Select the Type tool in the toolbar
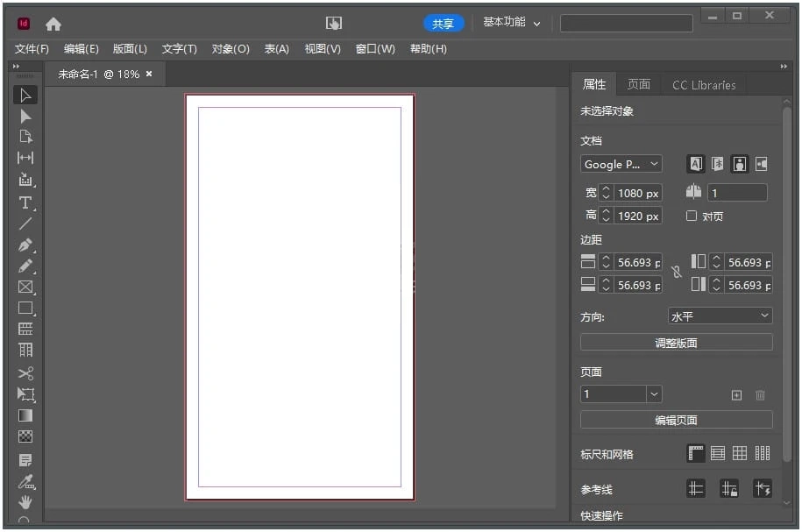 pos(25,202)
